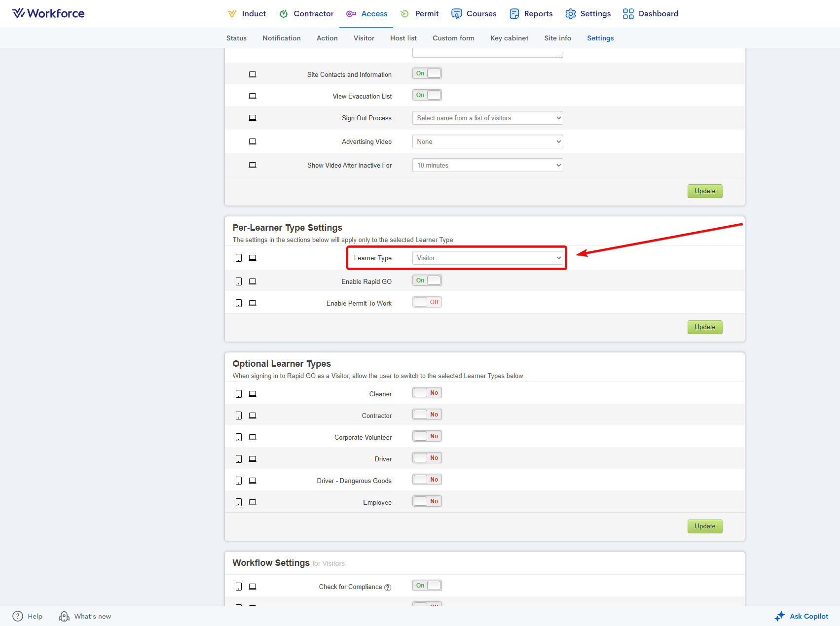Image resolution: width=840 pixels, height=626 pixels.
Task: Open the Dashboard grid icon
Action: [x=628, y=14]
